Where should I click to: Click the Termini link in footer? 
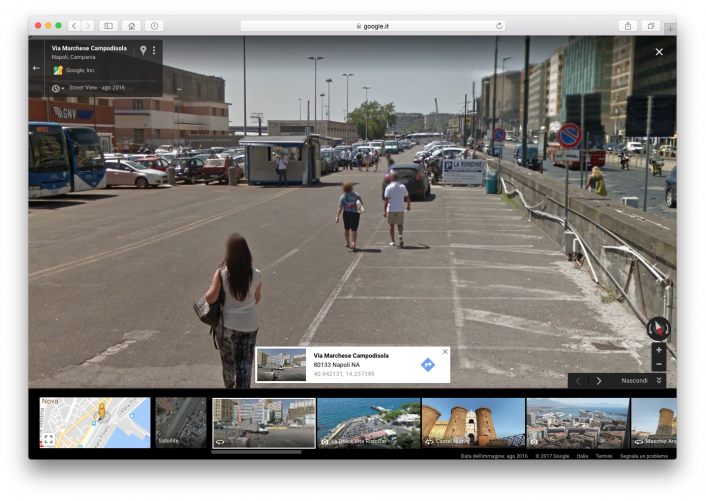[604, 456]
